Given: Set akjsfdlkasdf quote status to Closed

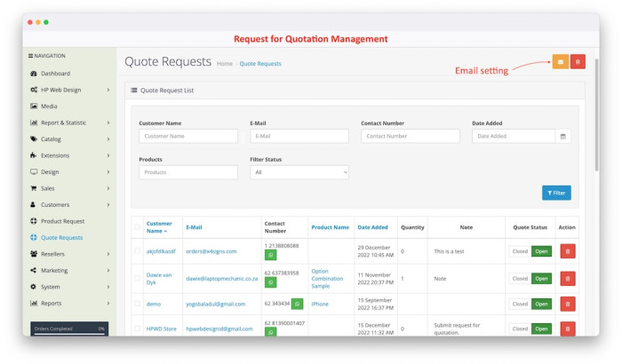Looking at the screenshot, I should tap(520, 251).
